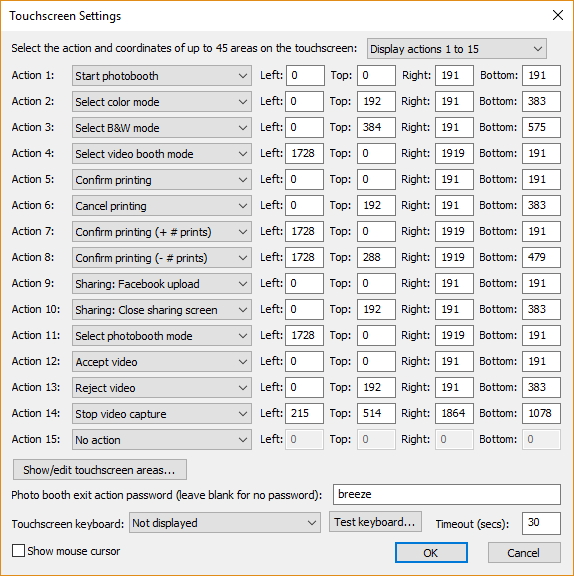Confirm settings with the OK button
Viewport: 574px width, 576px height.
431,552
